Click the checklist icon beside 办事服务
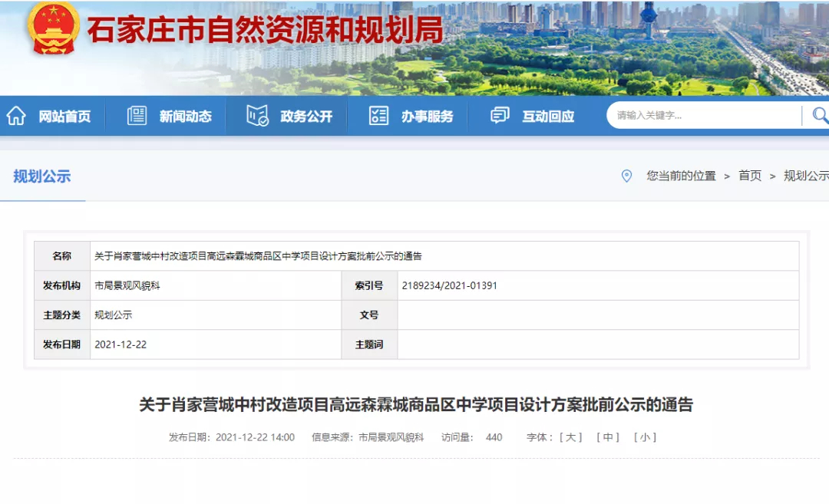 [x=378, y=116]
